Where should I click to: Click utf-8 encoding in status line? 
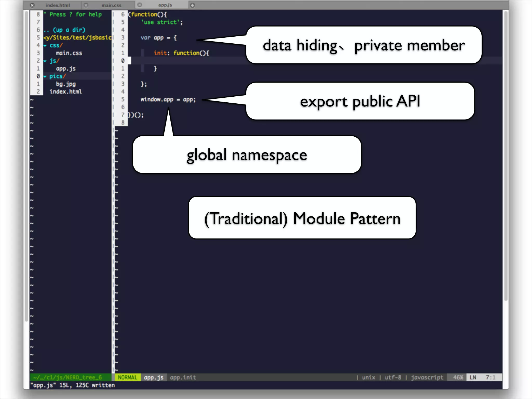[393, 377]
